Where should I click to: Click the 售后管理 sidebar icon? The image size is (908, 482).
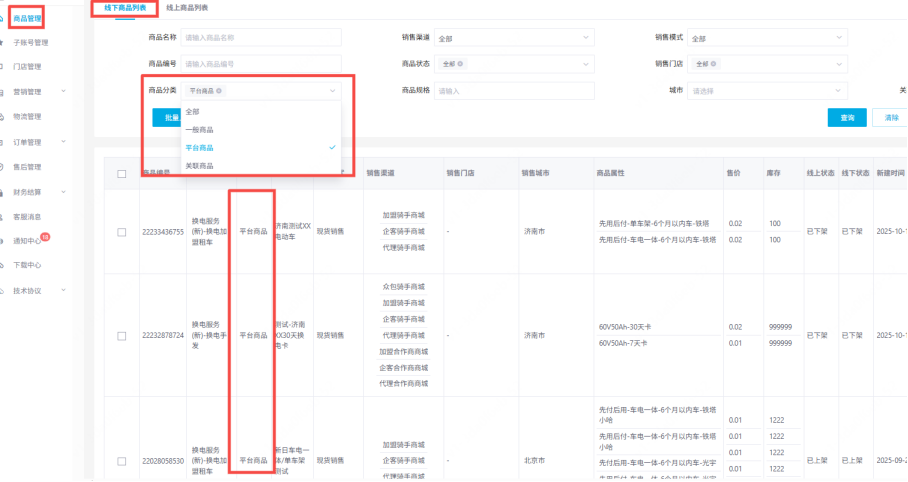click(x=6, y=167)
